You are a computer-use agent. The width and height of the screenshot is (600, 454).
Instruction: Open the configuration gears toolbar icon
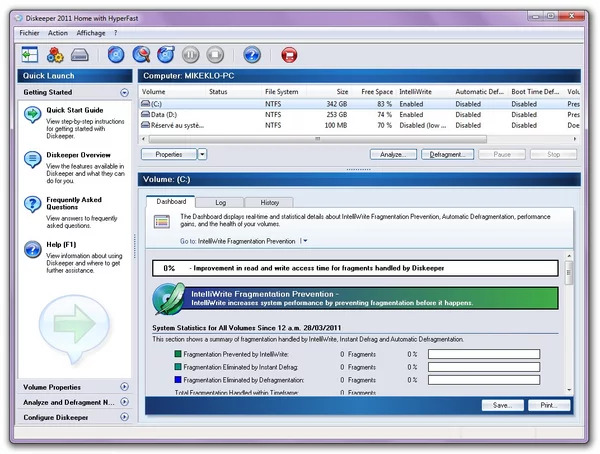click(55, 55)
